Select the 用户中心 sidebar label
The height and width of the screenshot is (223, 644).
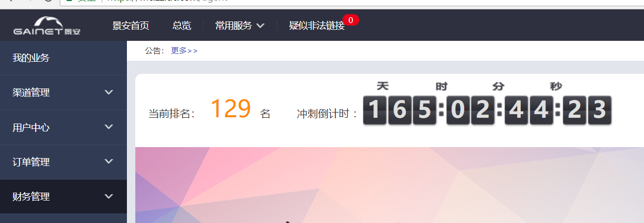coord(31,127)
